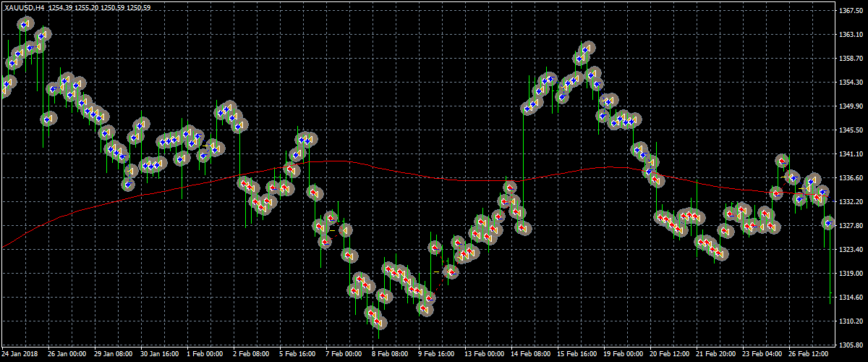Click the XAUUSD,H4 chart title text
868x362 pixels.
click(24, 7)
